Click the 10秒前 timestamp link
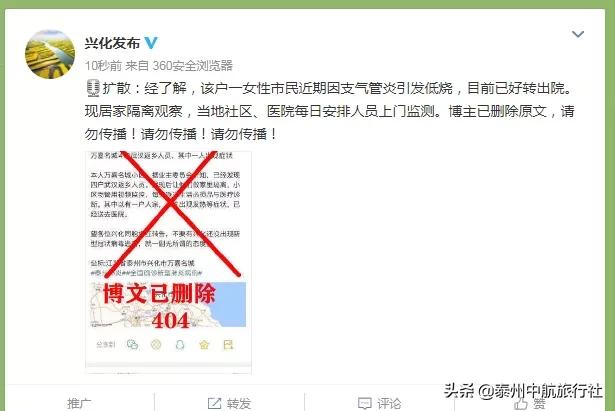615x411 pixels. pyautogui.click(x=103, y=65)
